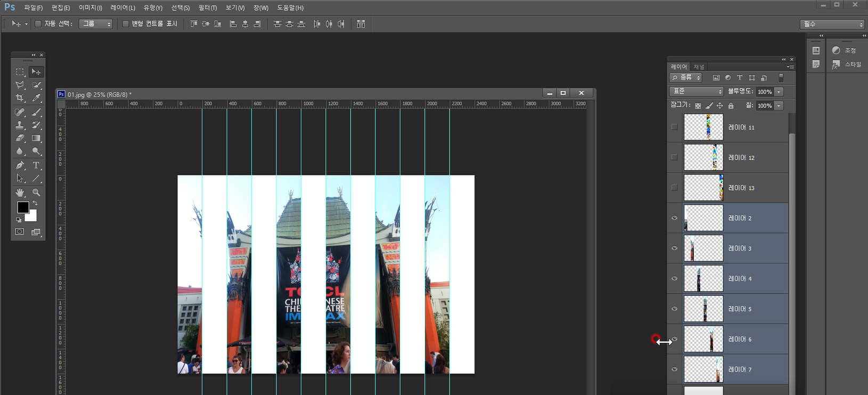Viewport: 868px width, 395px height.
Task: Select the Move tool in the toolbox
Action: tap(36, 72)
